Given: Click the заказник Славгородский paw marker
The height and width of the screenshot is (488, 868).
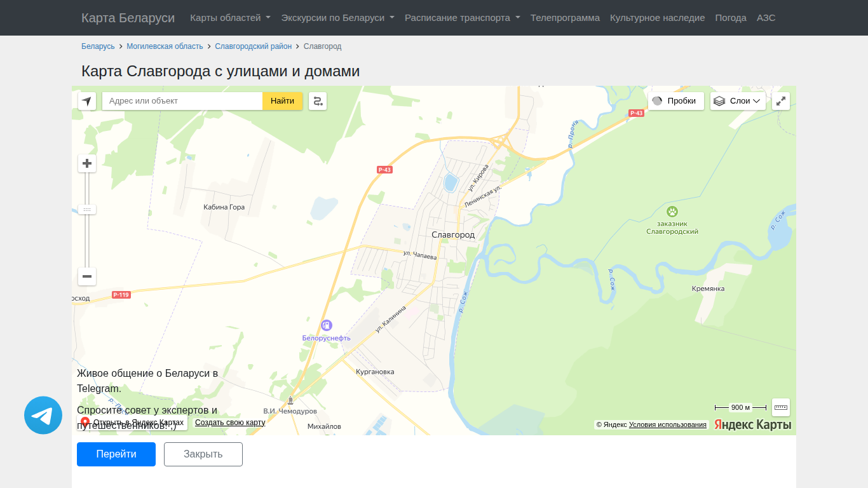Looking at the screenshot, I should pos(672,212).
